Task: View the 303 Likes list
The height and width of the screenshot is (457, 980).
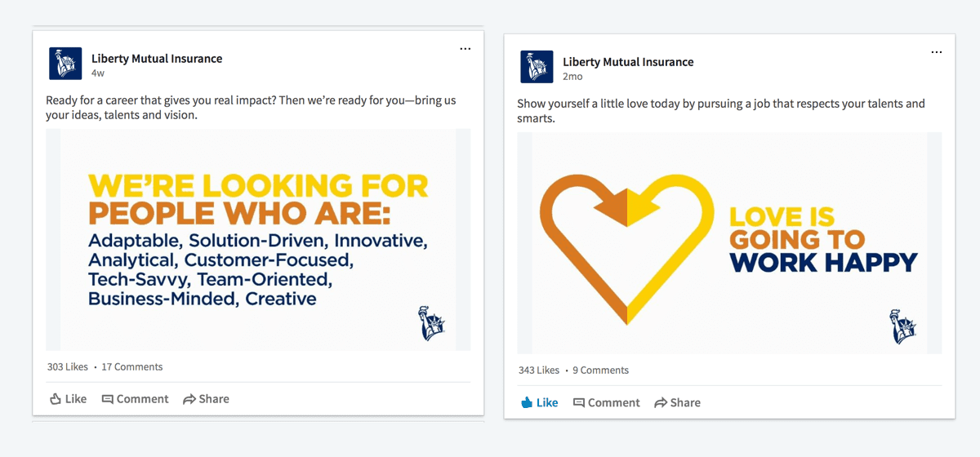Action: click(67, 366)
